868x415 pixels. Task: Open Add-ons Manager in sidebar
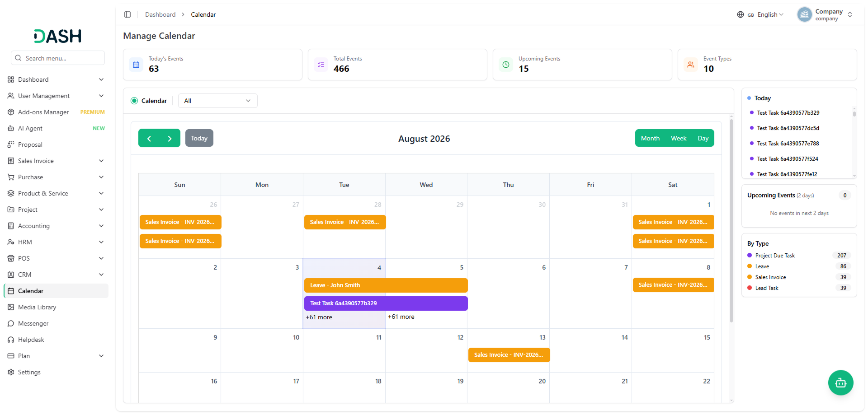pyautogui.click(x=56, y=112)
